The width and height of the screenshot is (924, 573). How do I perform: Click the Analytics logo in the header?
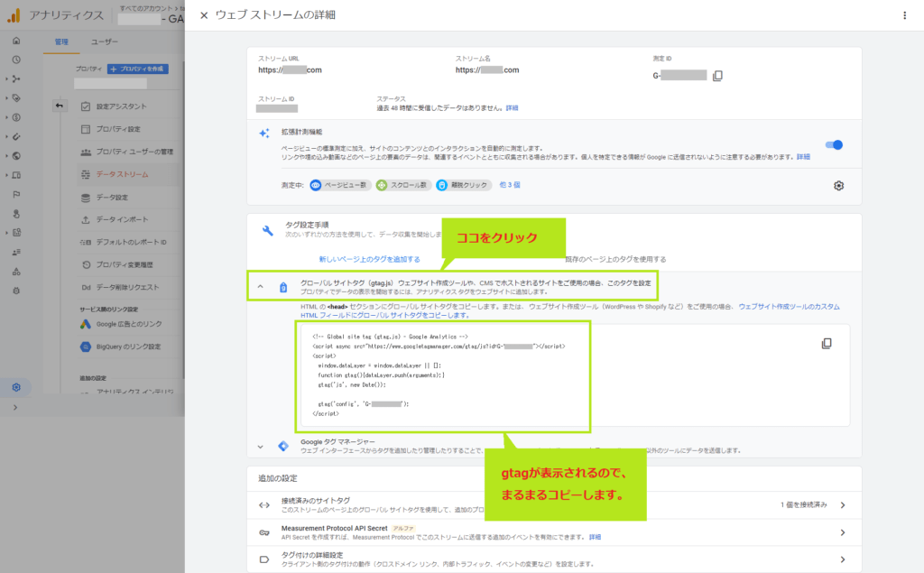coord(14,15)
